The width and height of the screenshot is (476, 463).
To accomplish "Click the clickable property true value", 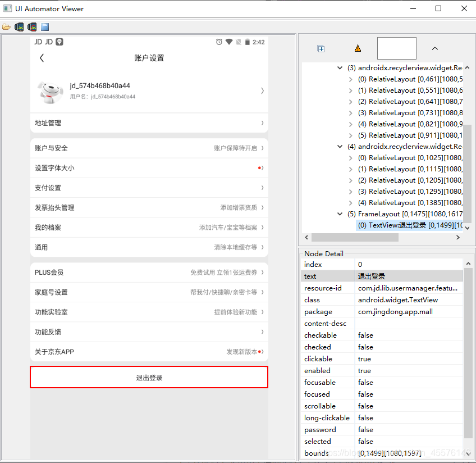I will click(x=409, y=359).
